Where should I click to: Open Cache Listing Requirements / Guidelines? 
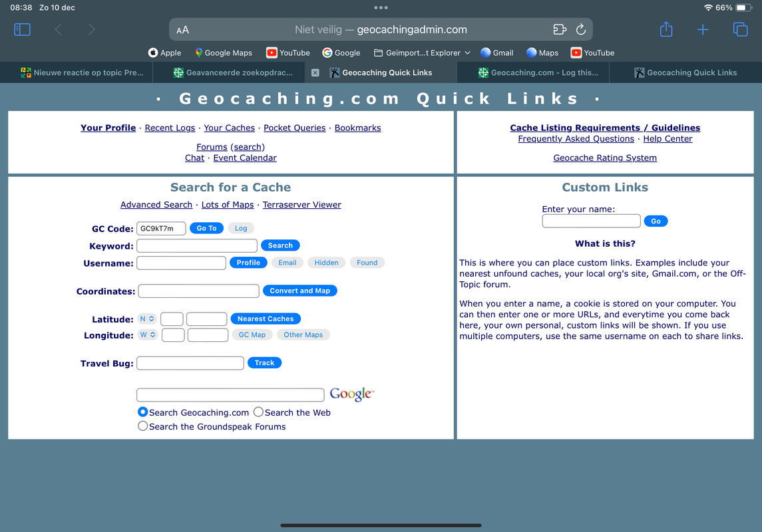605,128
